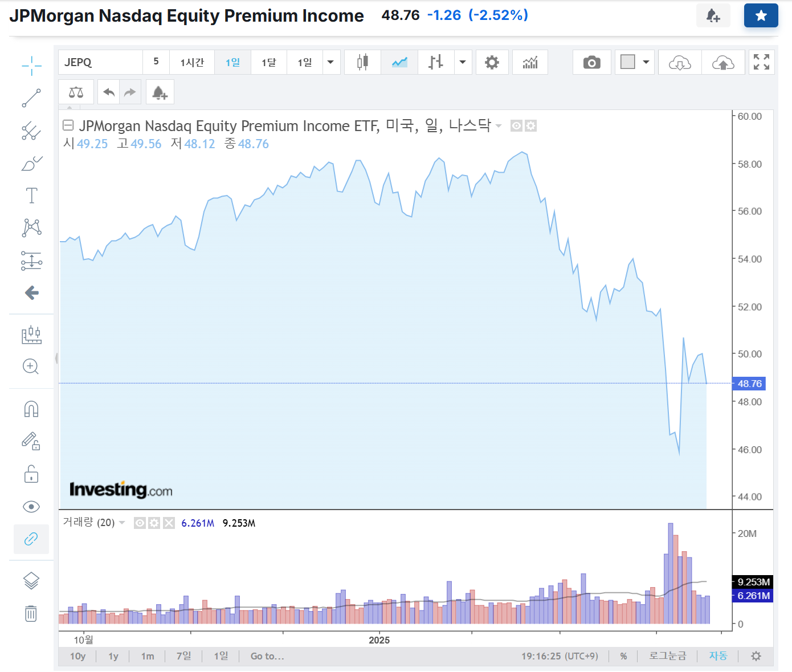The width and height of the screenshot is (792, 672).
Task: Open the indicators icon
Action: click(x=530, y=62)
